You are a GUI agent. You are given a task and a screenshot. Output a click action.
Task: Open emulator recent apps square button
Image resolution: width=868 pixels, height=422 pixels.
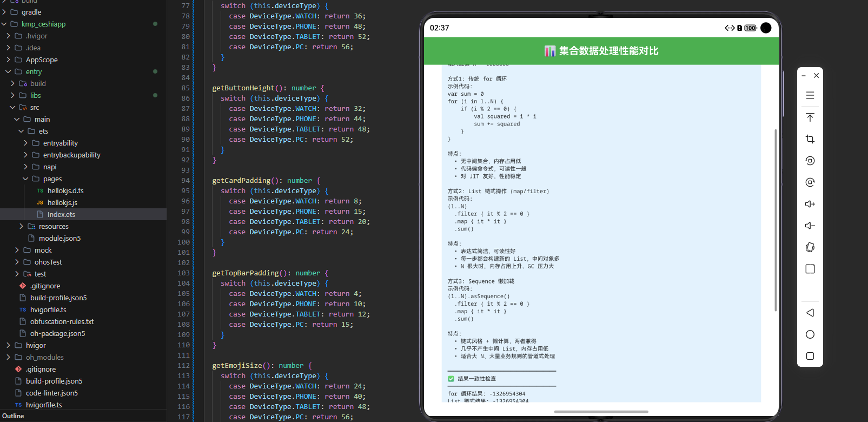[810, 356]
